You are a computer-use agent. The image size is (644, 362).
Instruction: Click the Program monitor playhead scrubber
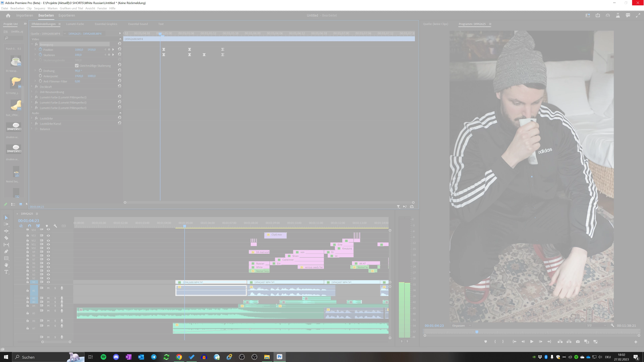click(477, 332)
